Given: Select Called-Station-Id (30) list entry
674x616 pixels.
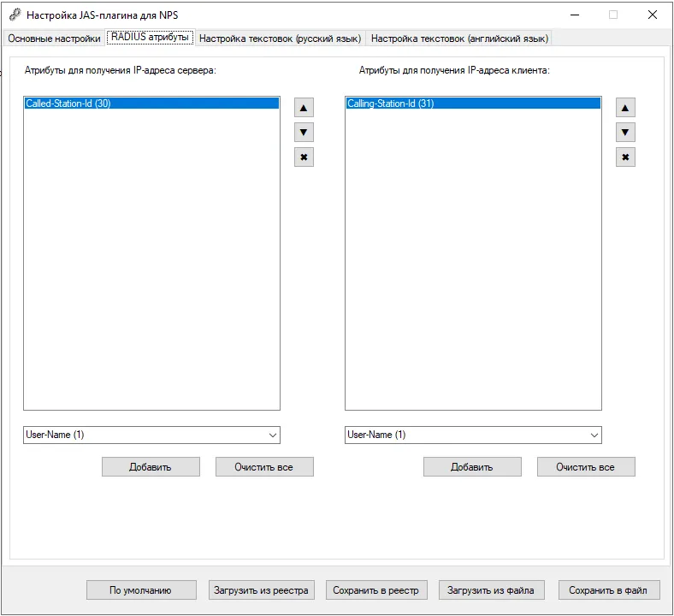Looking at the screenshot, I should pos(151,104).
